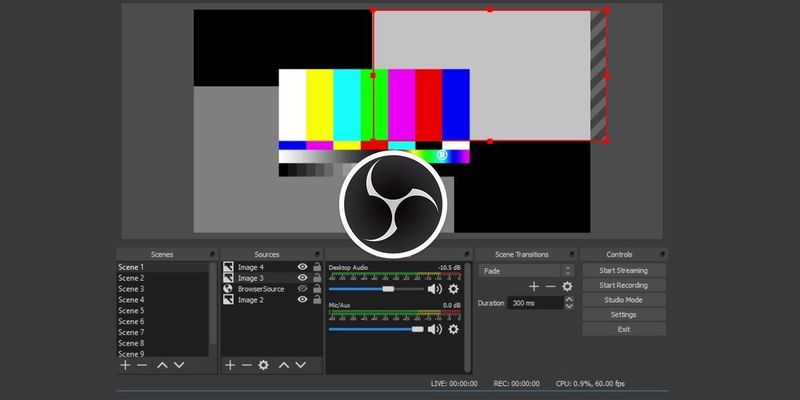Screen dimensions: 800x400
Task: Click the Scenes list scrollbar
Action: (x=213, y=304)
